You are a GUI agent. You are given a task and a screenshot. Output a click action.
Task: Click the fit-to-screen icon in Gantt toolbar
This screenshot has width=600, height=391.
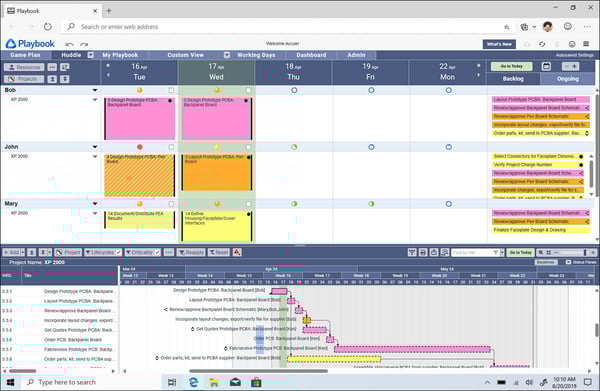pyautogui.click(x=548, y=253)
